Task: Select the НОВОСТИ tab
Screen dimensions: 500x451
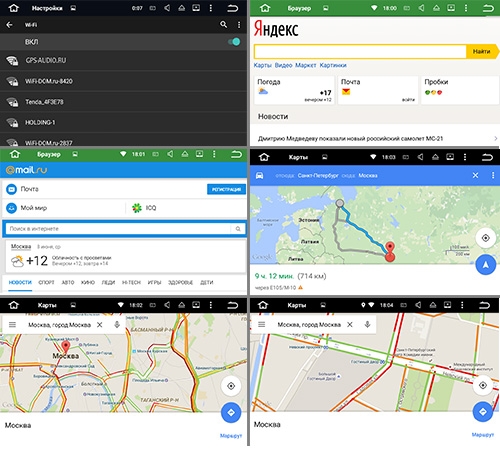Action: pos(20,283)
